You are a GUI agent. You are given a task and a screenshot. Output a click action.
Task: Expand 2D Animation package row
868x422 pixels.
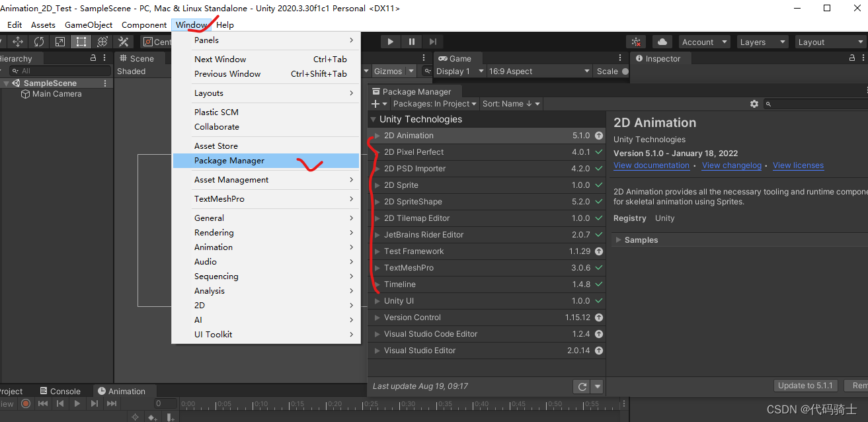377,136
